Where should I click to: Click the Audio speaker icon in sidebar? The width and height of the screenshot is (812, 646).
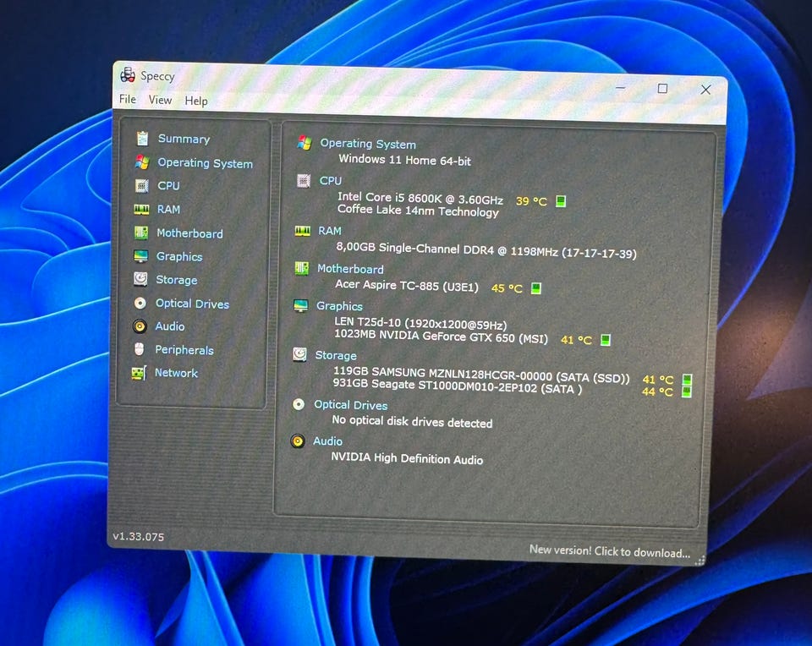pos(140,326)
